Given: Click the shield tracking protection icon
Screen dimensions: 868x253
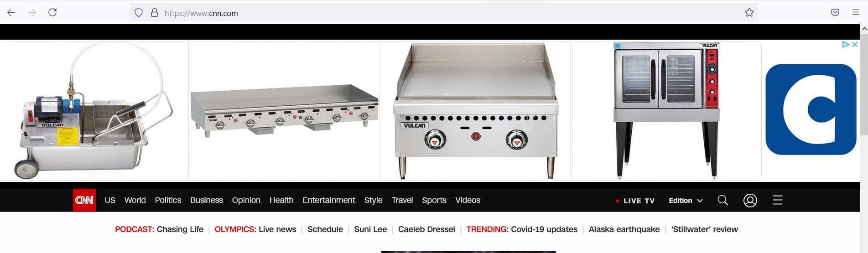Looking at the screenshot, I should (139, 13).
